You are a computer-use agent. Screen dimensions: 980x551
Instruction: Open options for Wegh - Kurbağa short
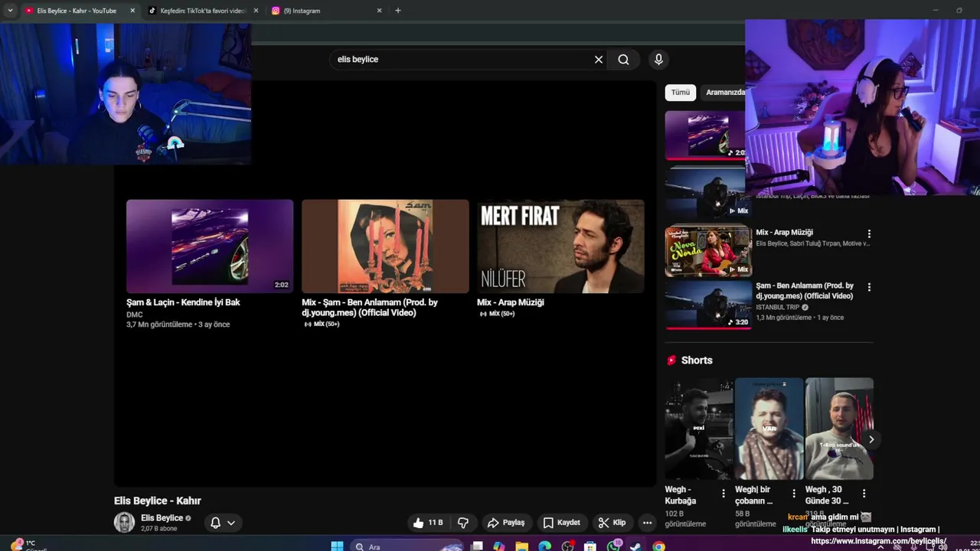pos(724,494)
